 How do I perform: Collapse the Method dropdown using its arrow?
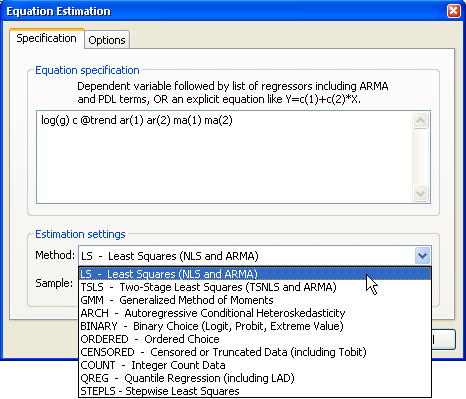[422, 256]
